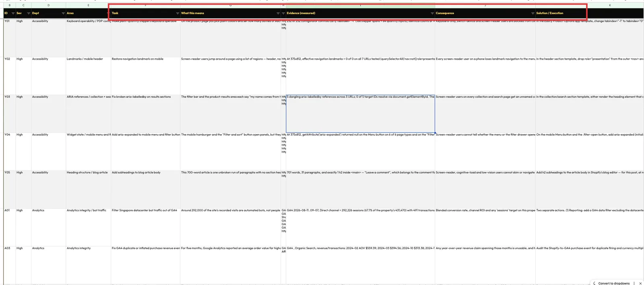Select Fix broken aria-labelledby on results sections cell
Screen dimensions: 644x285
tap(145, 114)
